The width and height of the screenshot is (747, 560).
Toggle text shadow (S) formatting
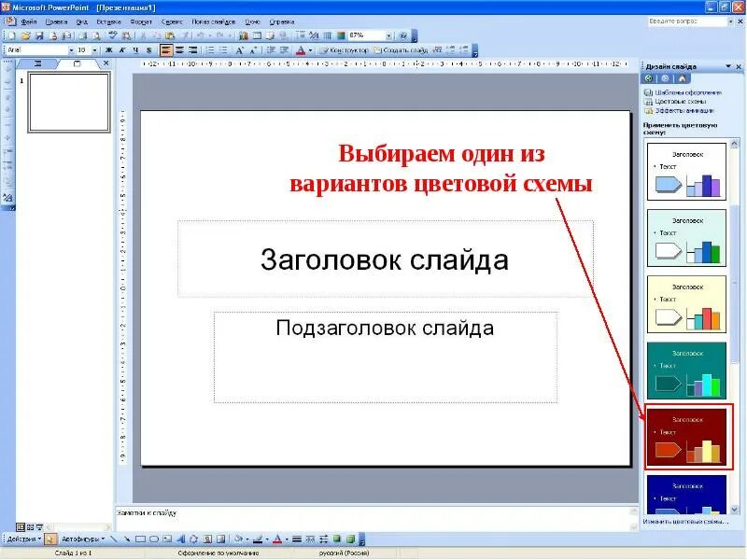[x=149, y=50]
